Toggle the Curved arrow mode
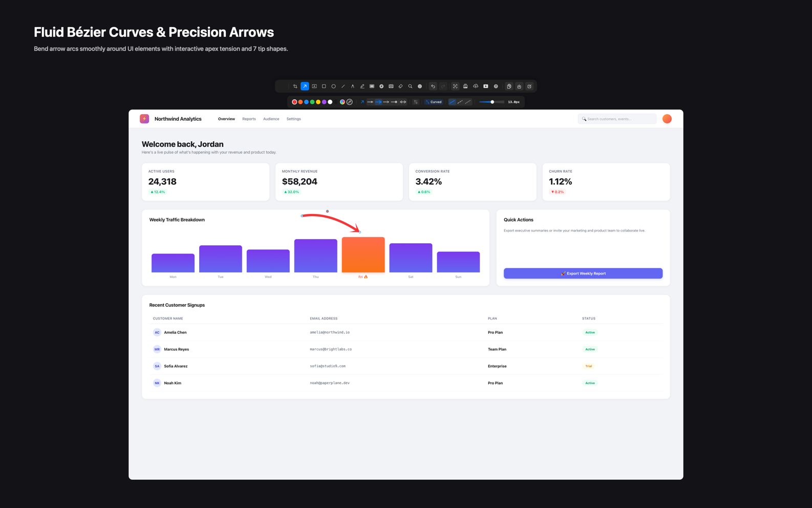 [x=434, y=102]
